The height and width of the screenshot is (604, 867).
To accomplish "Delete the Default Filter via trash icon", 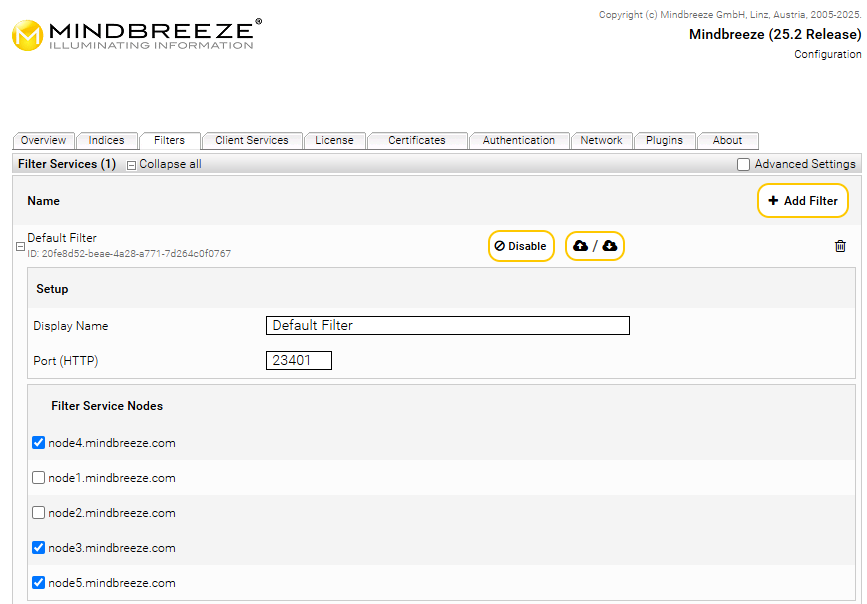I will click(x=840, y=246).
